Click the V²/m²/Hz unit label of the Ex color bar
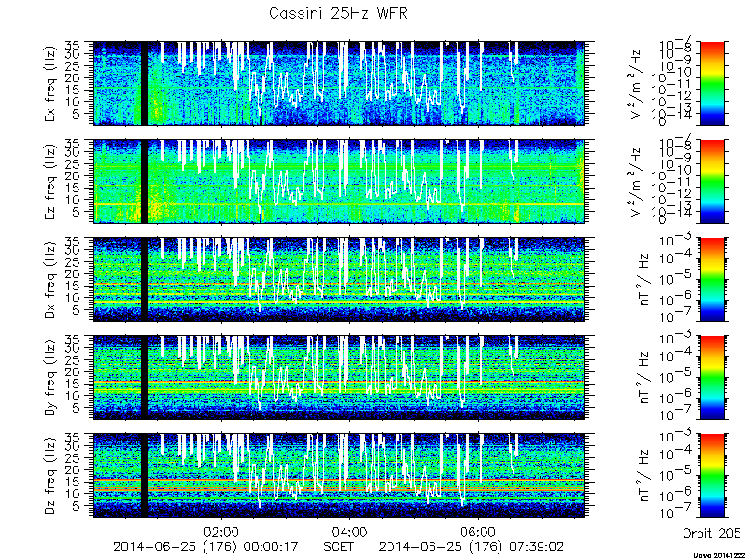The image size is (747, 560). pyautogui.click(x=637, y=83)
